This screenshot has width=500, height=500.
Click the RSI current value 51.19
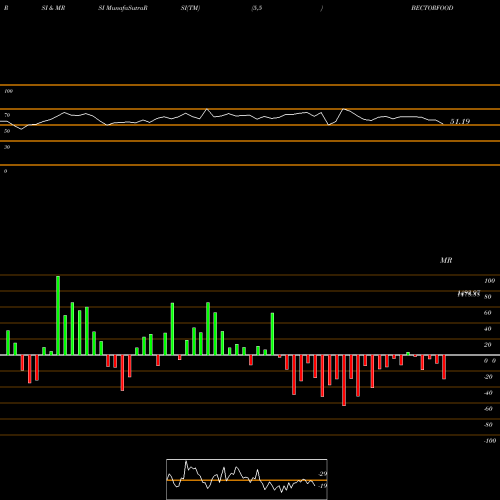(x=460, y=122)
